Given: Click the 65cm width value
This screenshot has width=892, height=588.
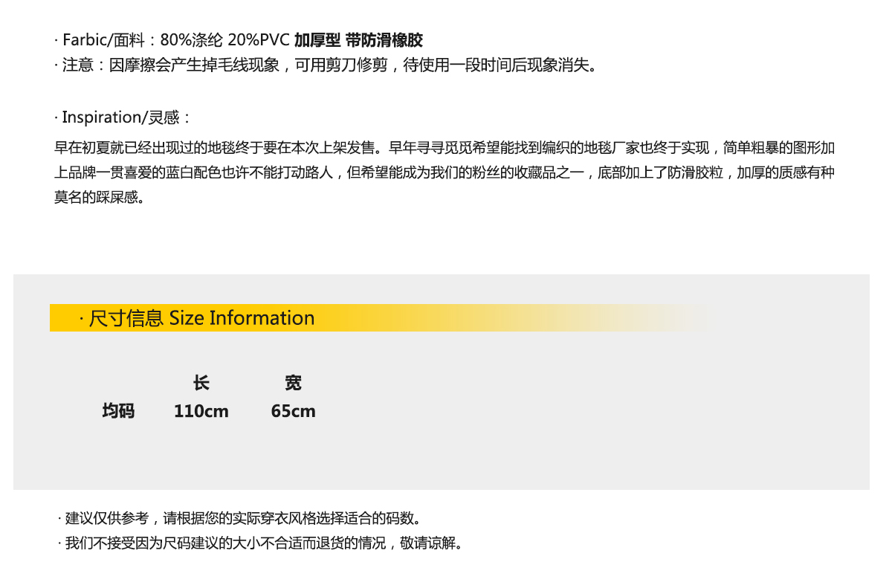Looking at the screenshot, I should coord(293,411).
